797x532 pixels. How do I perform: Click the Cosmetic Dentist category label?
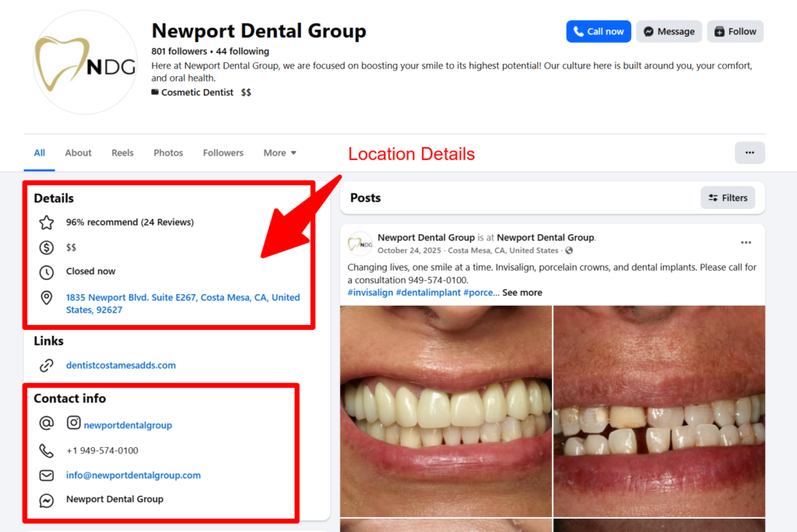(197, 93)
